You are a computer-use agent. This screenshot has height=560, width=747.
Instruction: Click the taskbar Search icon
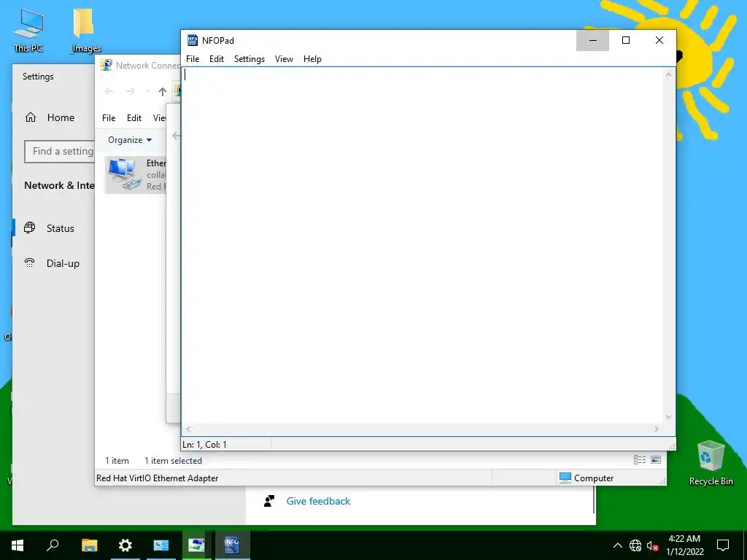(53, 545)
